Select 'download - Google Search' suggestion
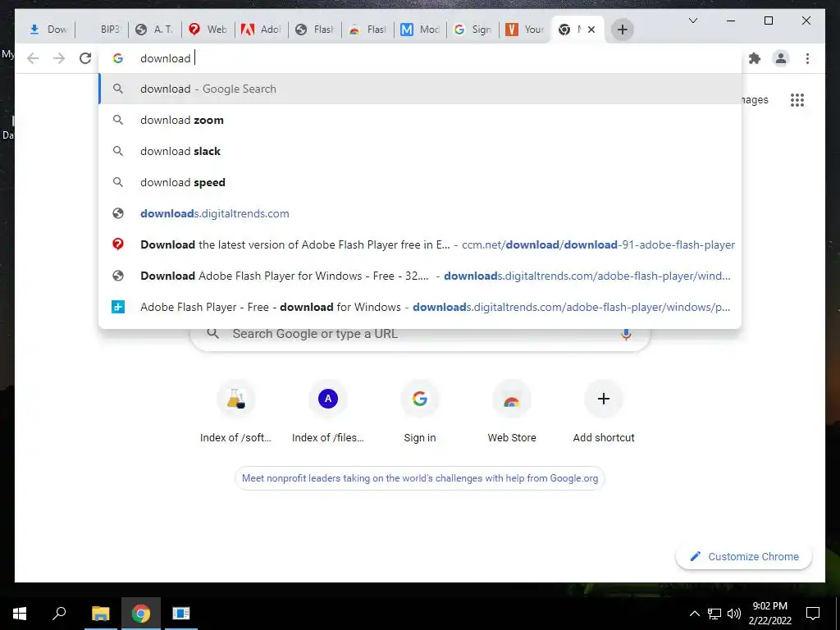840x630 pixels. click(x=420, y=89)
